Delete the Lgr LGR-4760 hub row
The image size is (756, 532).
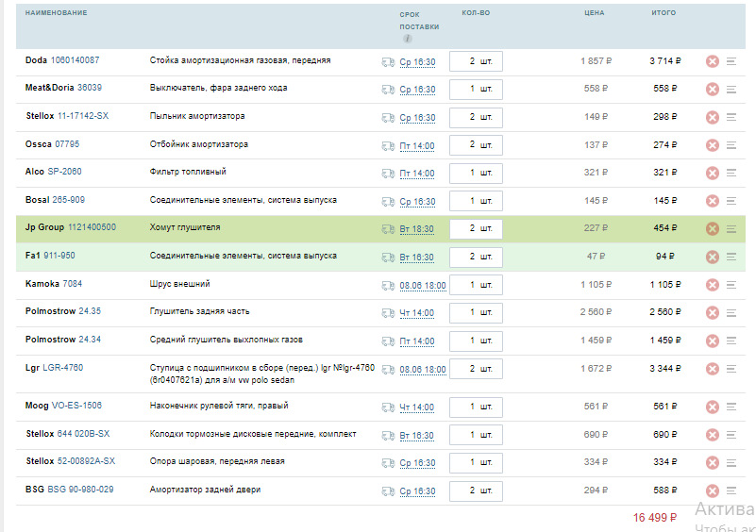(713, 369)
